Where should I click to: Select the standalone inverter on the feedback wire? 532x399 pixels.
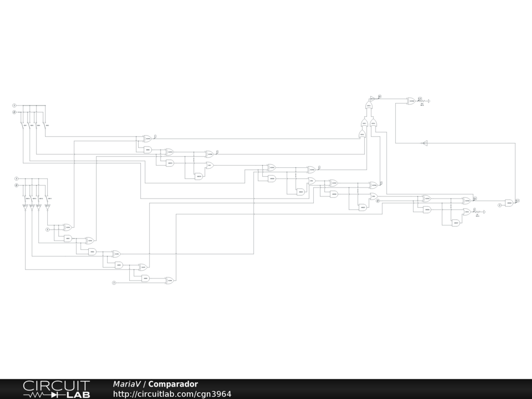(x=424, y=143)
